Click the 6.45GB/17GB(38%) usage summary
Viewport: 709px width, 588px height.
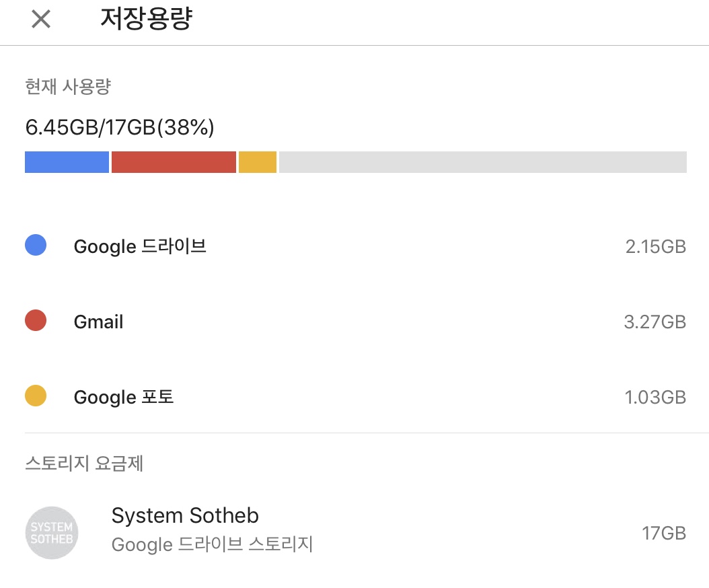tap(120, 127)
